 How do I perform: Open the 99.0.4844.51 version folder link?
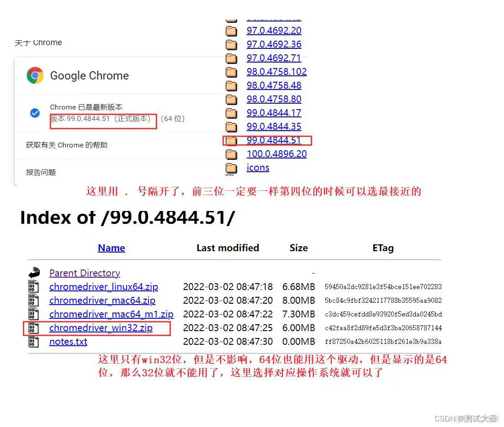click(x=274, y=140)
